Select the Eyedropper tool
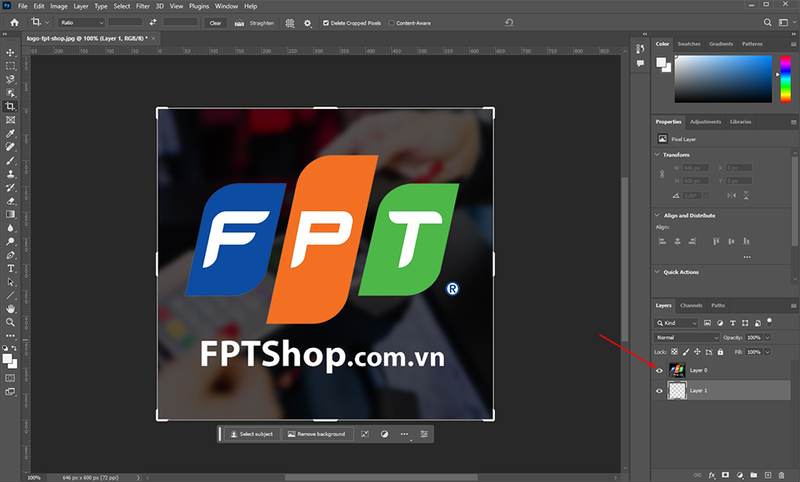Screen dimensions: 800x482 [10, 133]
